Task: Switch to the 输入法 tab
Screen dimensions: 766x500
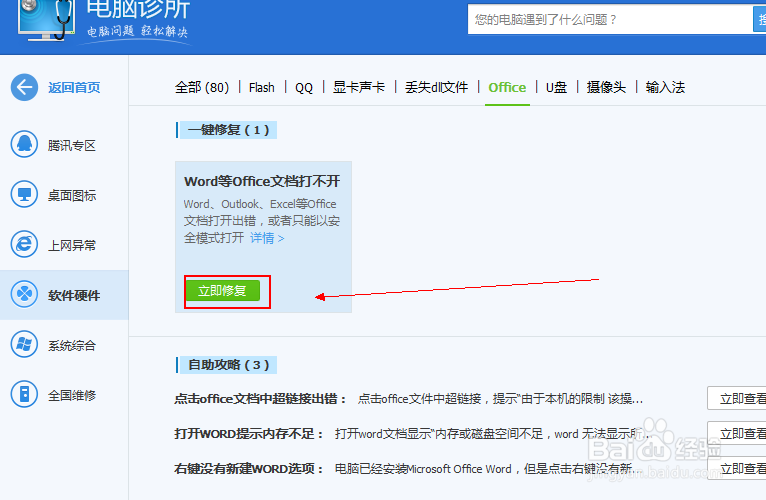Action: pos(665,87)
